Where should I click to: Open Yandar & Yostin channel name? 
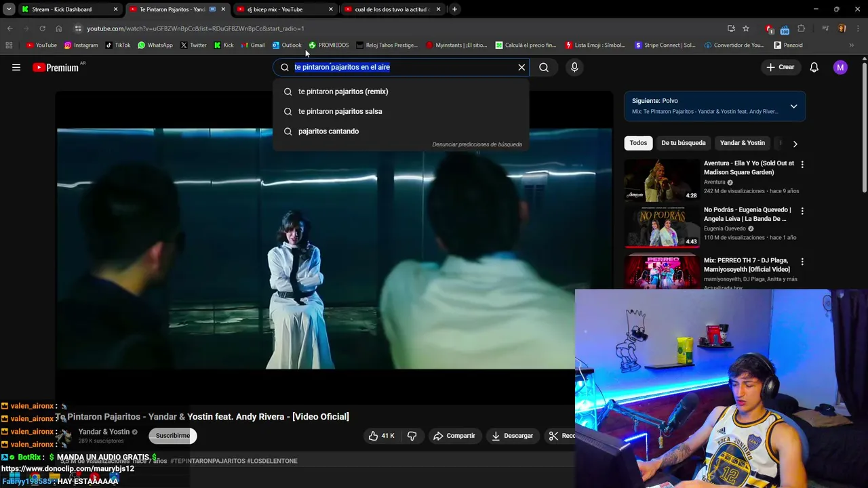pyautogui.click(x=104, y=432)
